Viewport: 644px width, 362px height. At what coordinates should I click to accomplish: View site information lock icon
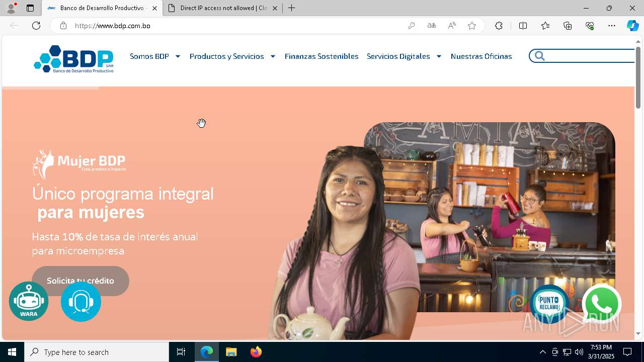tap(63, 26)
